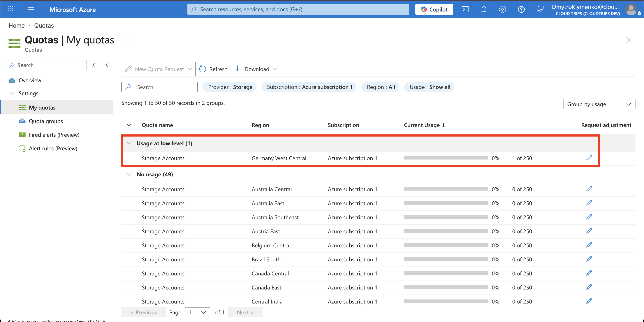
Task: Open Quota groups
Action: (x=46, y=121)
